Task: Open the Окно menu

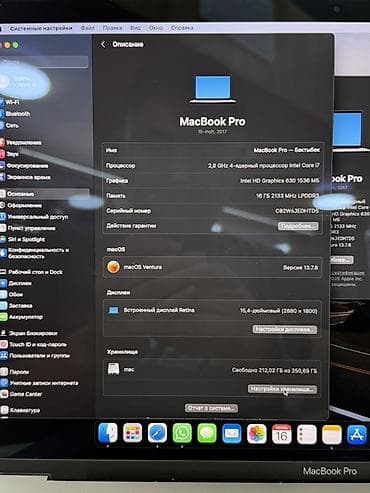Action: pyautogui.click(x=156, y=28)
